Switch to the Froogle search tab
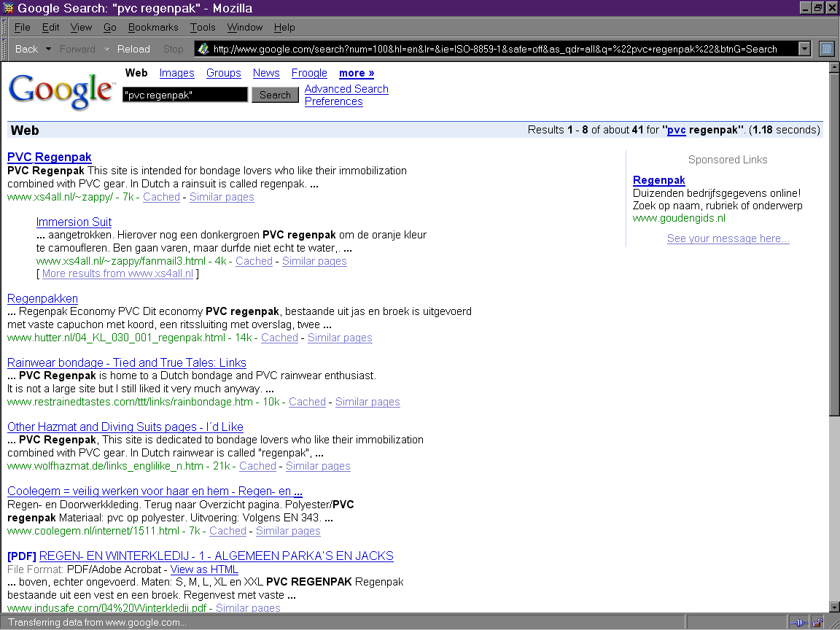The height and width of the screenshot is (630, 840). coord(309,73)
